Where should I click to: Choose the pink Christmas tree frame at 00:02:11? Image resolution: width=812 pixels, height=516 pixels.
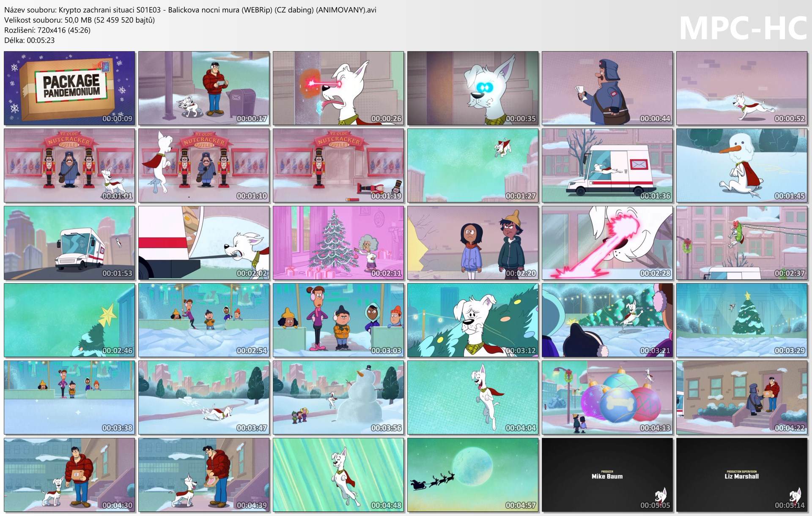[338, 243]
